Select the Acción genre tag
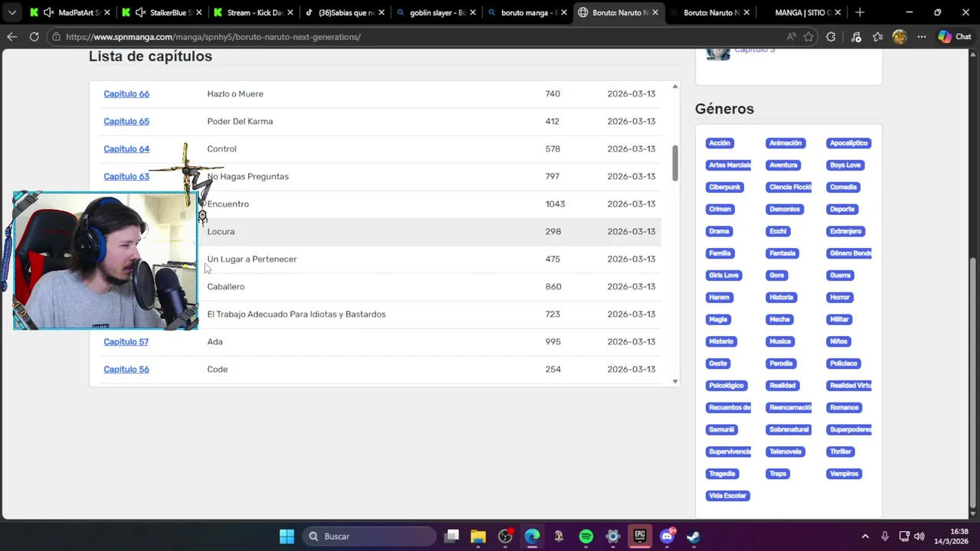 720,143
